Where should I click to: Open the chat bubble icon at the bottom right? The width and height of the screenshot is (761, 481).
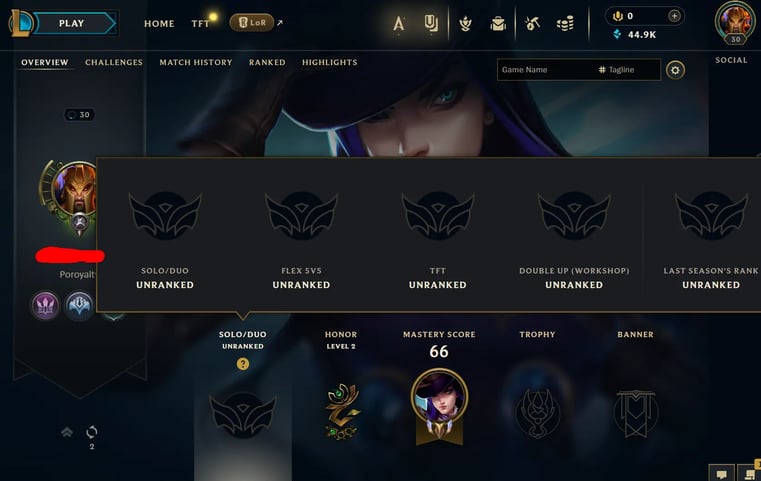pyautogui.click(x=722, y=474)
